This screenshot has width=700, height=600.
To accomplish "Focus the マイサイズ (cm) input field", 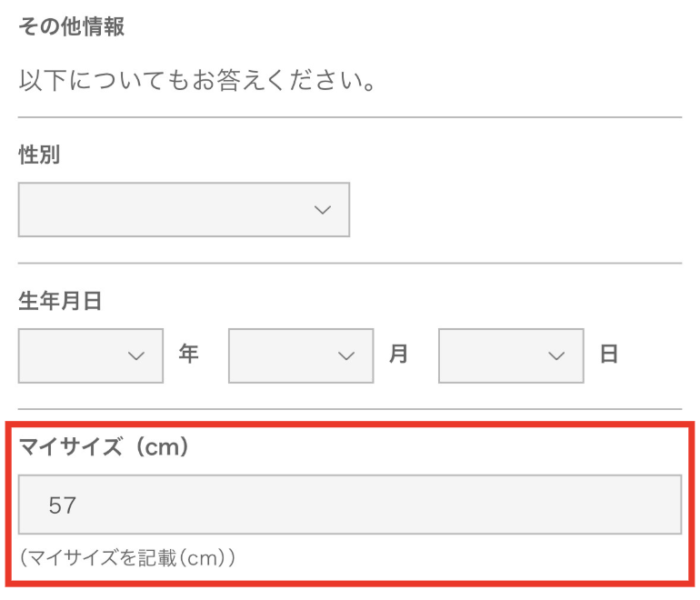I will pyautogui.click(x=350, y=505).
